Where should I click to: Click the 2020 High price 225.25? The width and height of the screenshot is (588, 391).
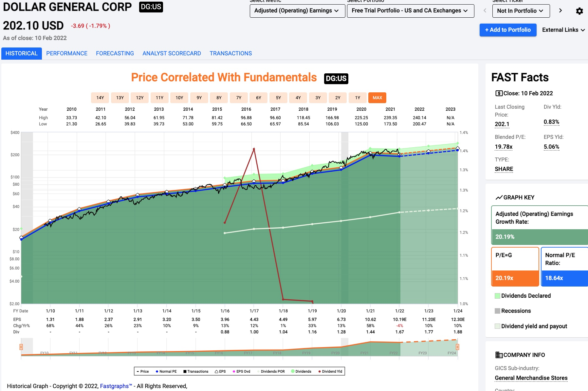(361, 118)
